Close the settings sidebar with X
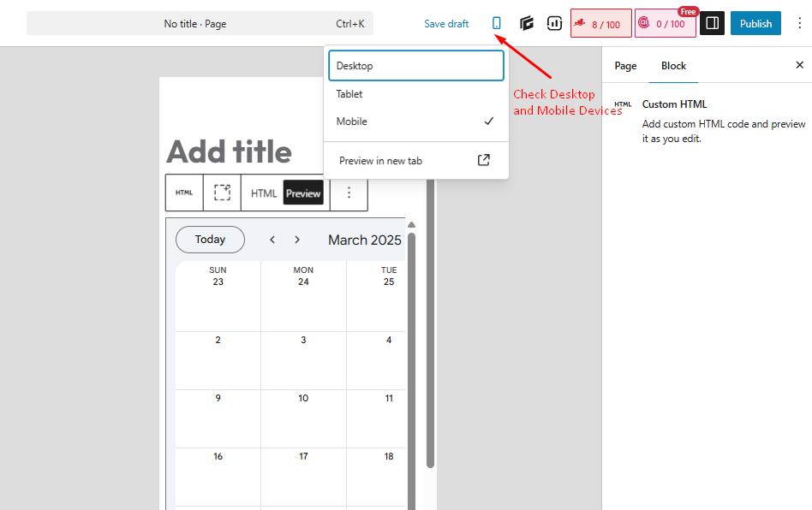Screen dimensions: 812x510 (x=799, y=65)
